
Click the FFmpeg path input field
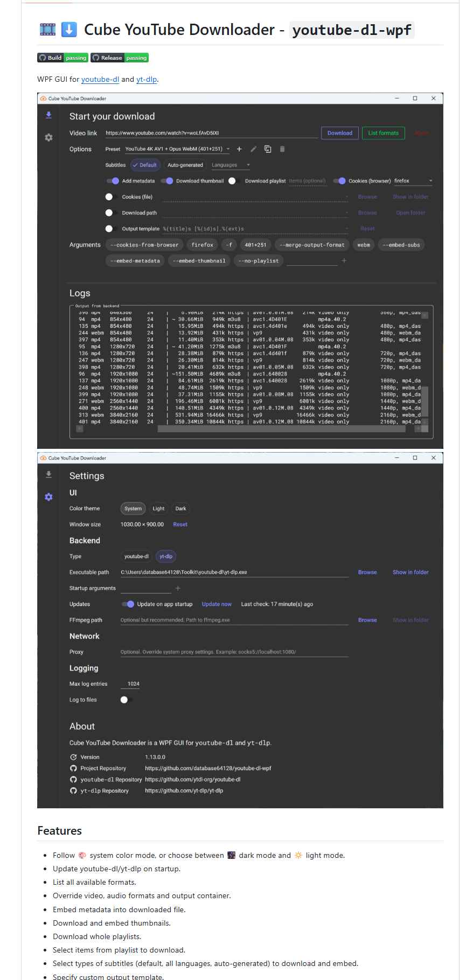234,620
